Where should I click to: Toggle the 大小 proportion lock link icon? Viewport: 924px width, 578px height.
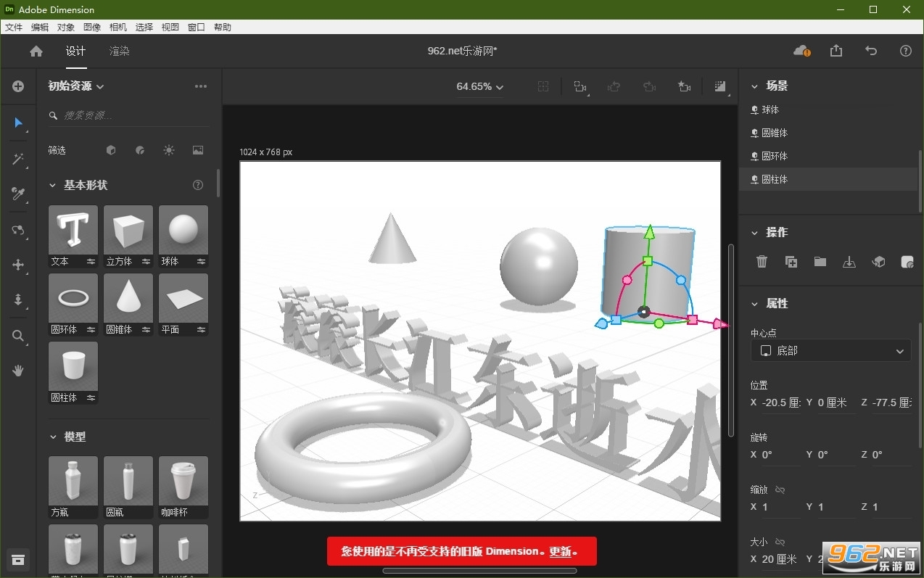coord(780,542)
